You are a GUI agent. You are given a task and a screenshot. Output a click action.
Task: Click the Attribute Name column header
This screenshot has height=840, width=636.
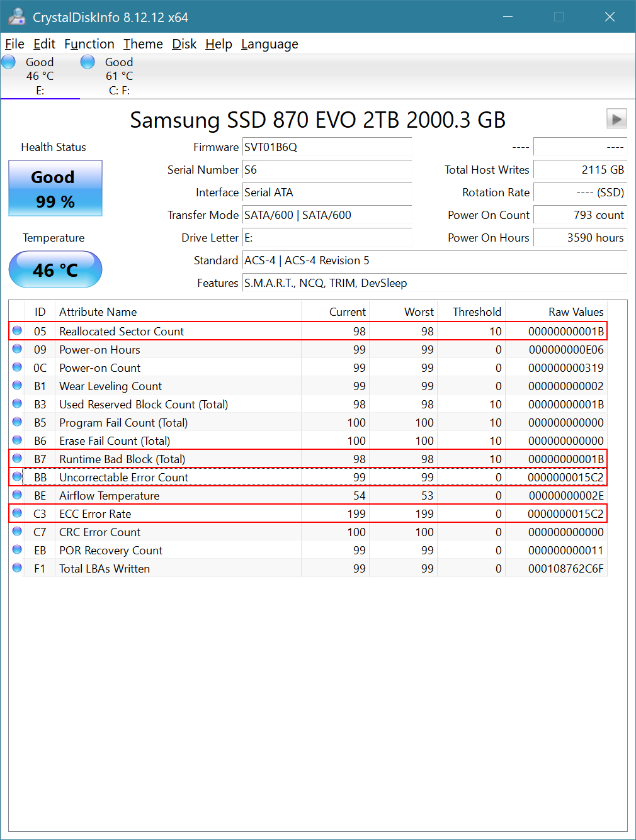click(98, 312)
